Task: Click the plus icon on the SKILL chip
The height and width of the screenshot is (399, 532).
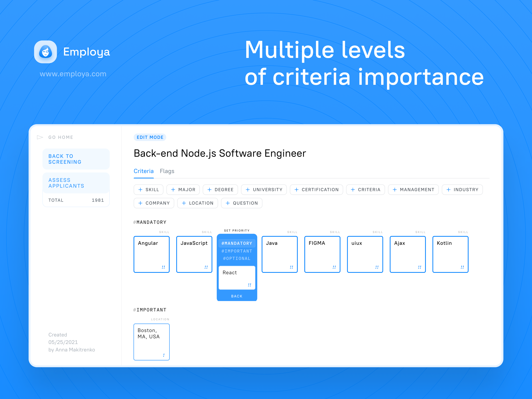Action: (140, 190)
